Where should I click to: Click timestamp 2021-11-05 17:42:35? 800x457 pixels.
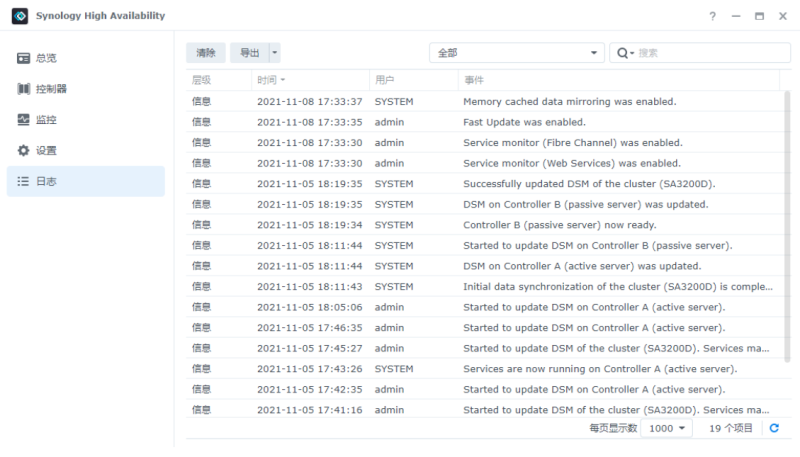tap(310, 390)
